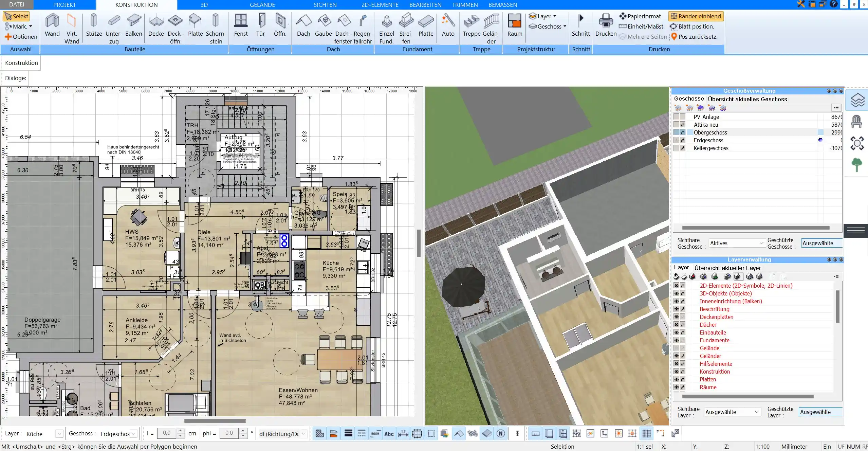Toggle the north arrow N icon
The height and width of the screenshot is (451, 868).
tap(501, 434)
